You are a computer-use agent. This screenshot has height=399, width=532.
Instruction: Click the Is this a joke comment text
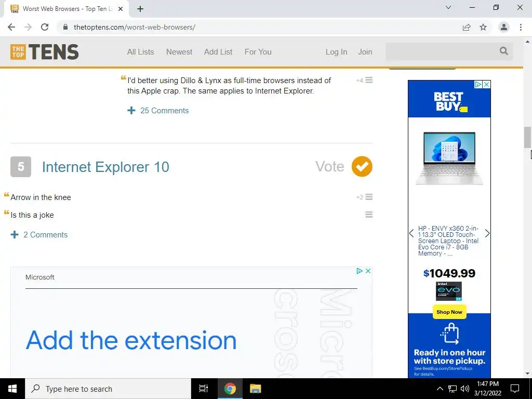[x=32, y=215]
